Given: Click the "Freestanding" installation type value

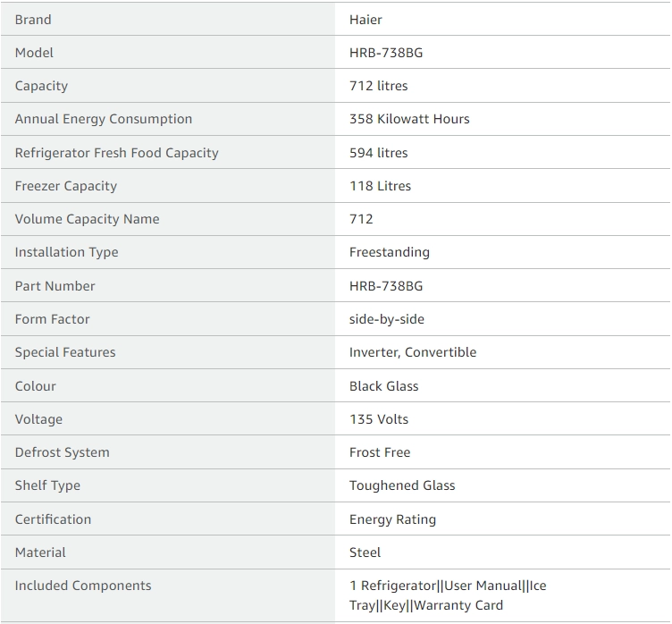Looking at the screenshot, I should point(389,252).
